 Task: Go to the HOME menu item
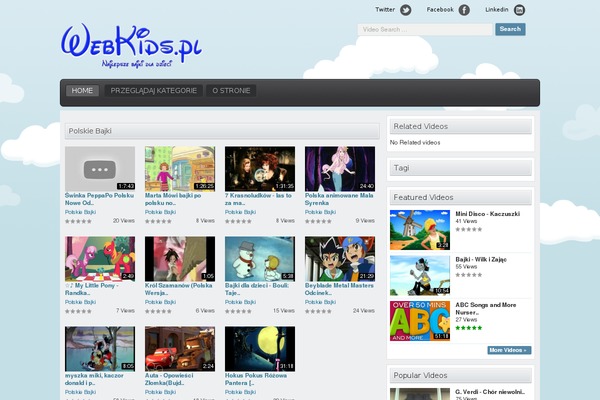[82, 91]
